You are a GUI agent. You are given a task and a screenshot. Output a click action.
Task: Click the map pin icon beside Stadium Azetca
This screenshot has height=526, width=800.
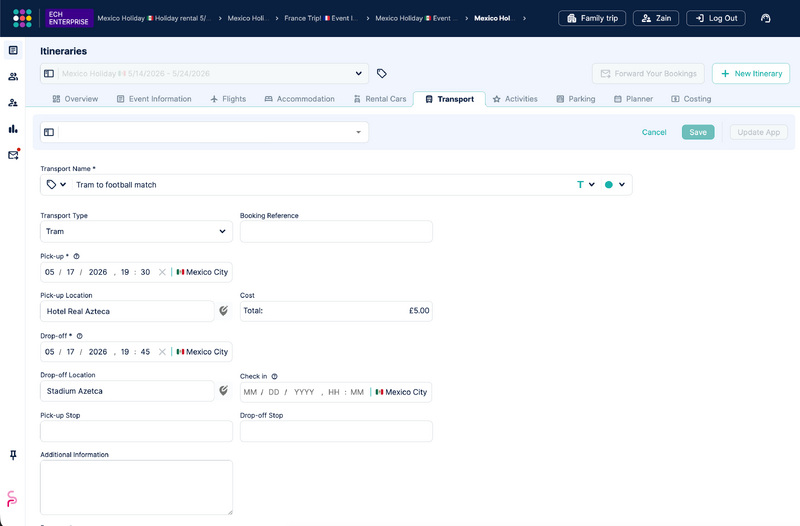click(223, 390)
